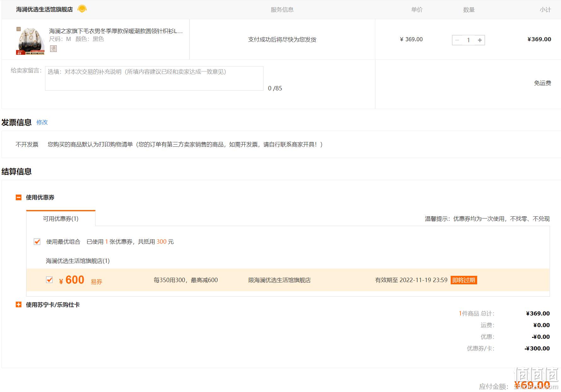561x392 pixels.
Task: Click the ¥369.00 subtotal in the product row
Action: (539, 39)
